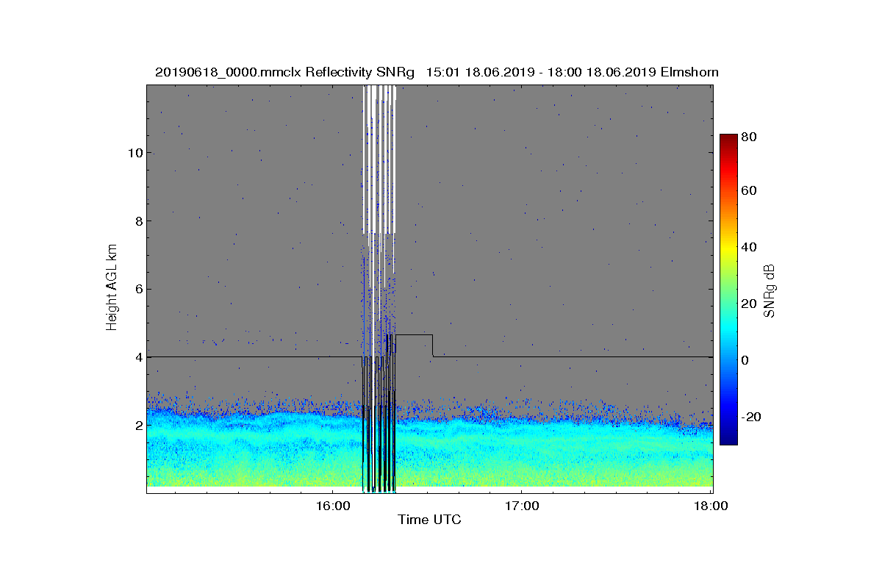Pick the yellow section of the colorbar

pos(728,250)
